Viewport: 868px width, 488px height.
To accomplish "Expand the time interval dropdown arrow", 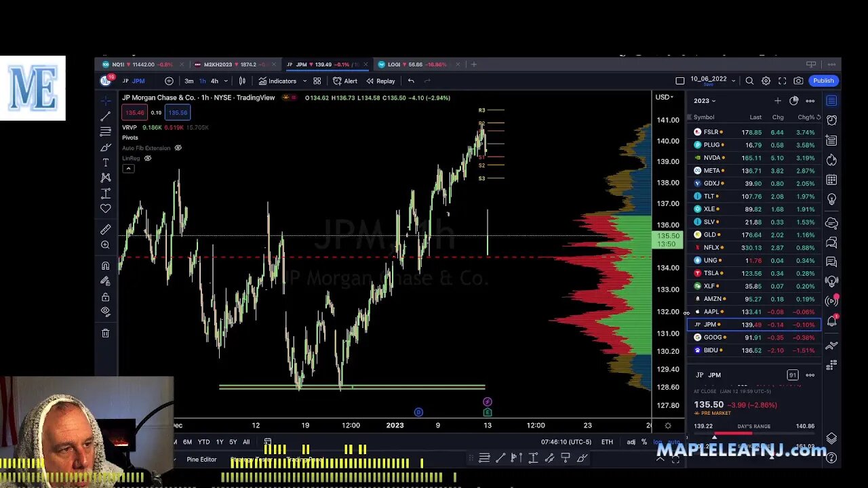I will (226, 81).
